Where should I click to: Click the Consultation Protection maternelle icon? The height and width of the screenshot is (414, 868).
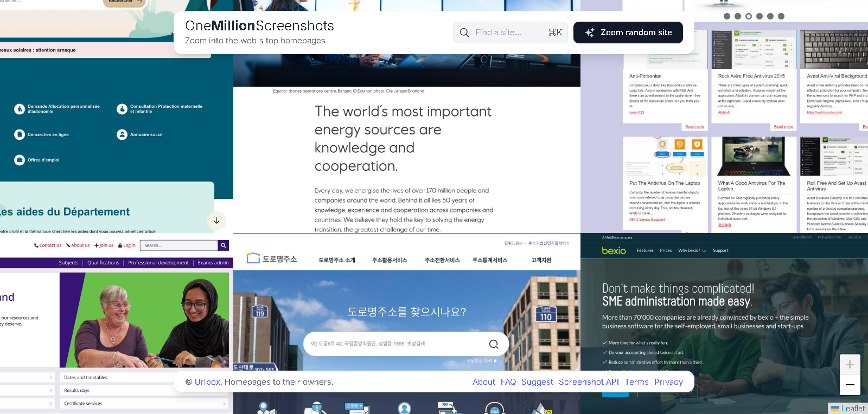click(122, 109)
